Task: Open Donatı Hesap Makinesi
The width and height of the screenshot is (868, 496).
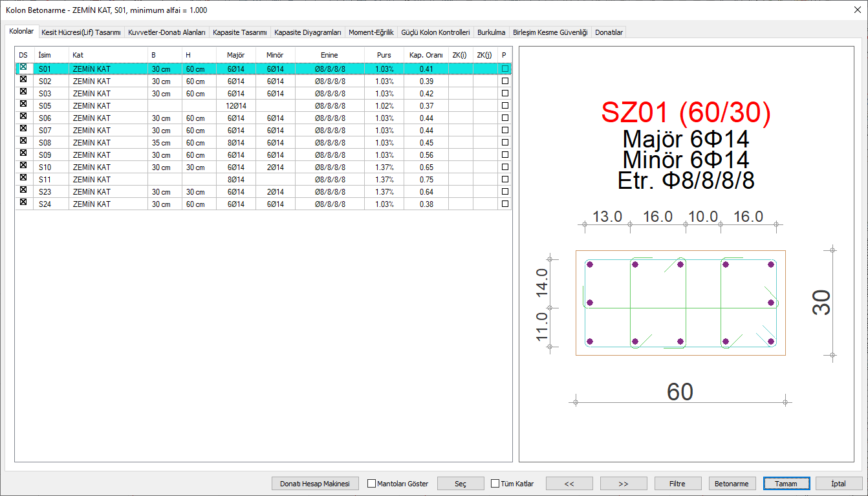Action: coord(315,484)
